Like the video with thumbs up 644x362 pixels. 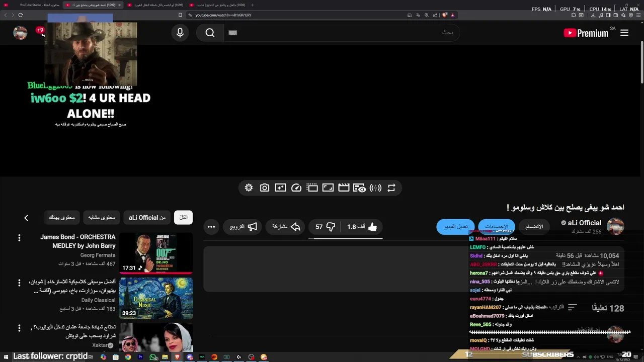pos(362,227)
